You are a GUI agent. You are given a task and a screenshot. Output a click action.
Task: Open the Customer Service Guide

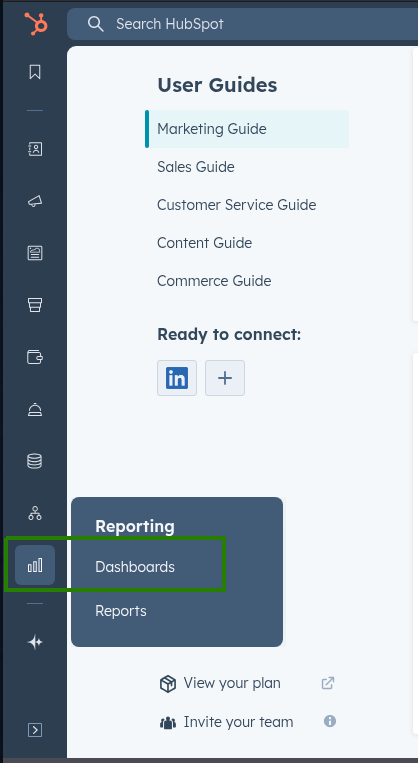tap(236, 205)
